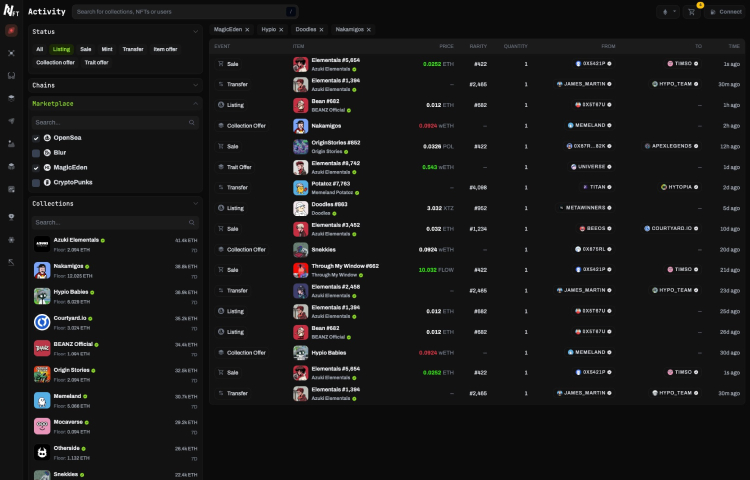Viewport: 750px width, 480px height.
Task: Check the Blur marketplace checkbox
Action: coord(36,153)
